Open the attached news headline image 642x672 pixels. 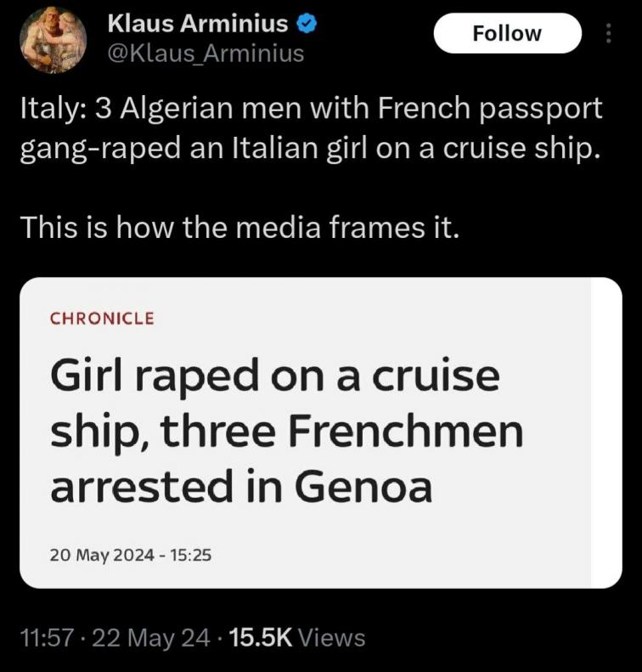tap(321, 433)
